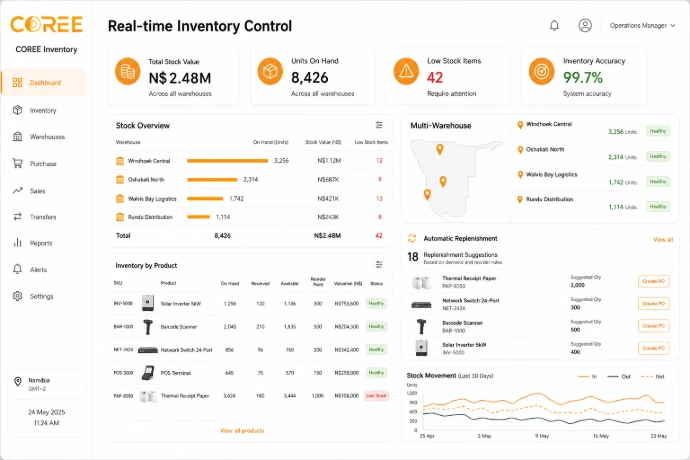Click the coastal map pin on the map

(x=427, y=195)
